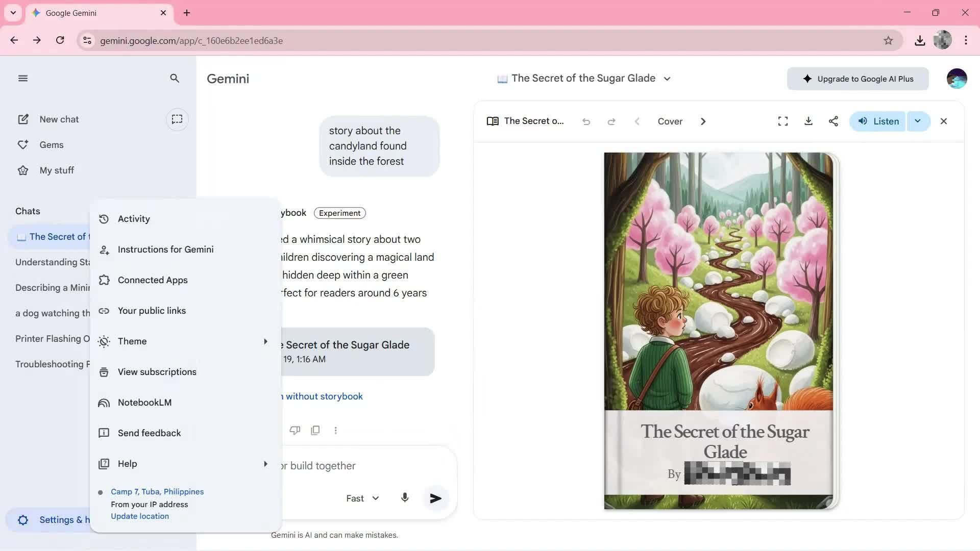Image resolution: width=980 pixels, height=551 pixels.
Task: Copy the Gemini response
Action: tap(315, 430)
